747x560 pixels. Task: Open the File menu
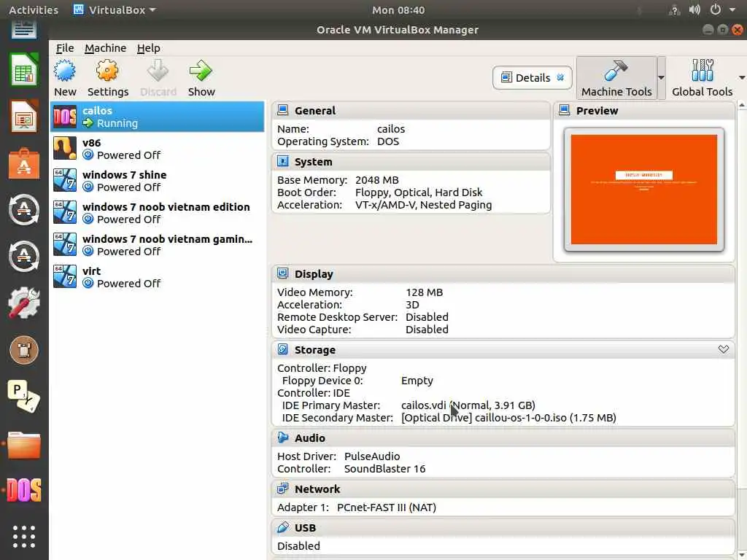point(65,48)
